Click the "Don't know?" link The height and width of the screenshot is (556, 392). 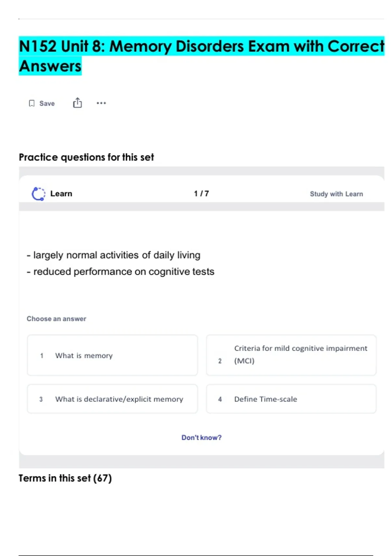202,438
